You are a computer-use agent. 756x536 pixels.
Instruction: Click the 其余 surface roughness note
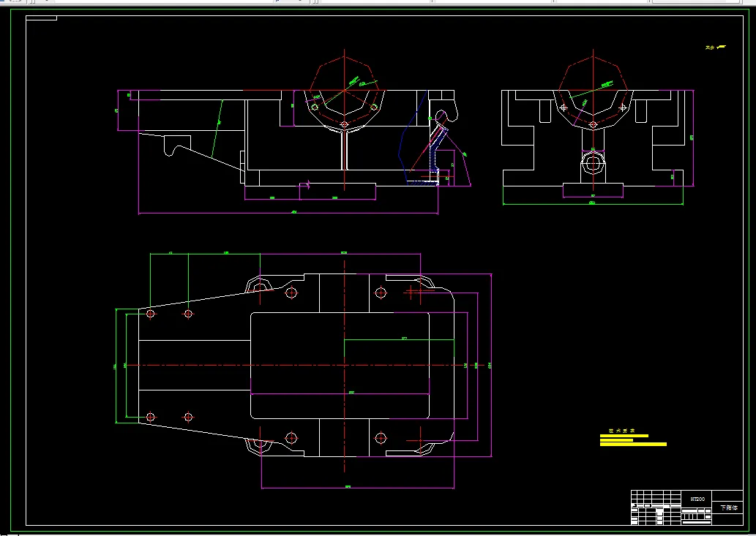tap(716, 48)
